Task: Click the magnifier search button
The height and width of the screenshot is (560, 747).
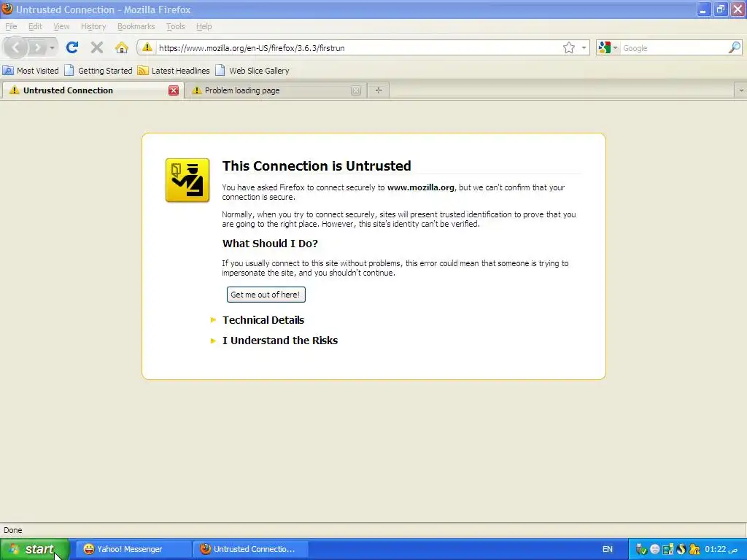Action: coord(735,47)
